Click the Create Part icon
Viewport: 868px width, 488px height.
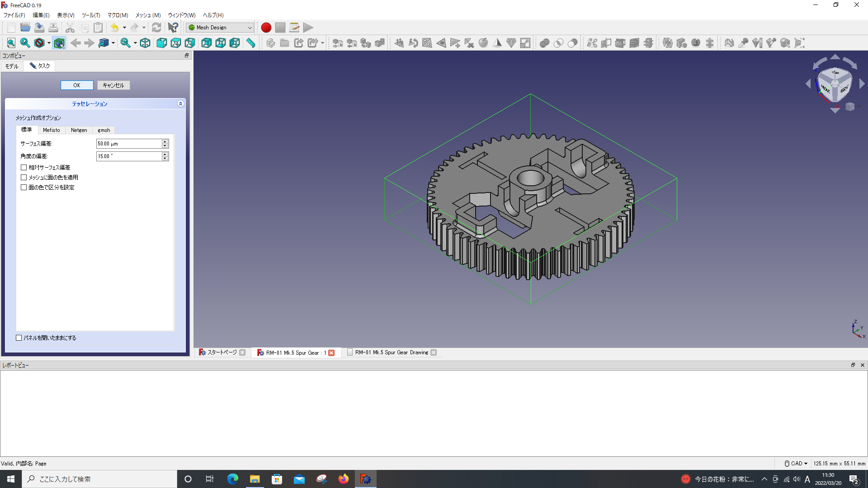(271, 43)
